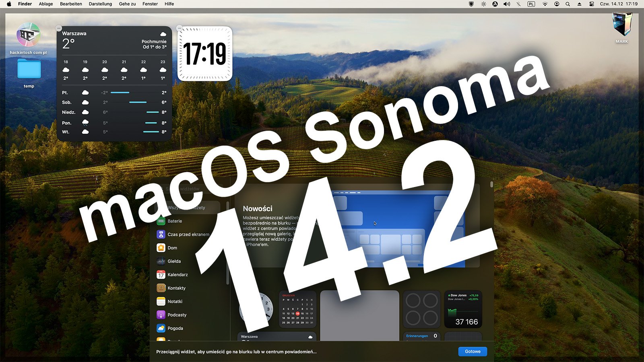Open Control Center from menu bar
The image size is (644, 362).
(592, 4)
